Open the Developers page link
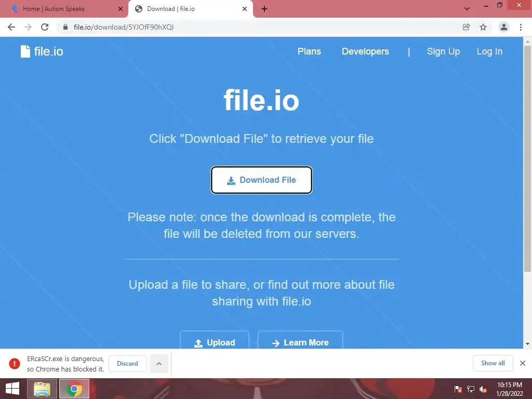This screenshot has width=532, height=399. tap(365, 51)
